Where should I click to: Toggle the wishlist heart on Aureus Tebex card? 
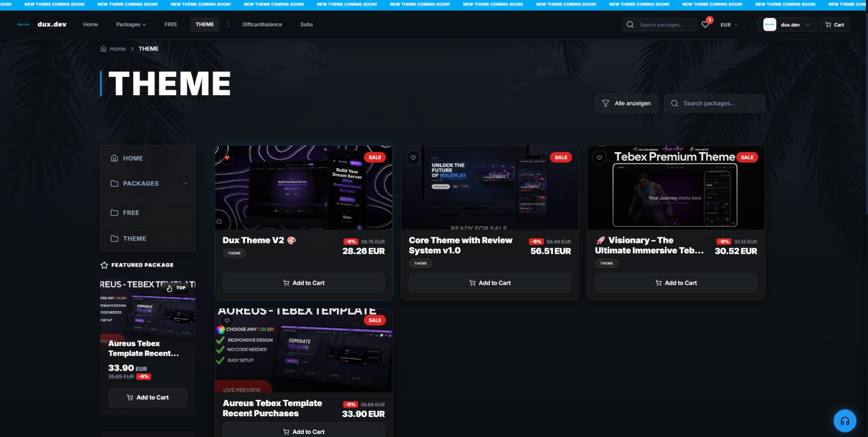coord(227,321)
